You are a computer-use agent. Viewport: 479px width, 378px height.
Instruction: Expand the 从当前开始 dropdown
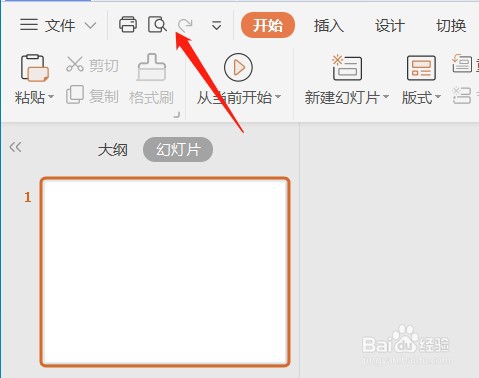[278, 97]
